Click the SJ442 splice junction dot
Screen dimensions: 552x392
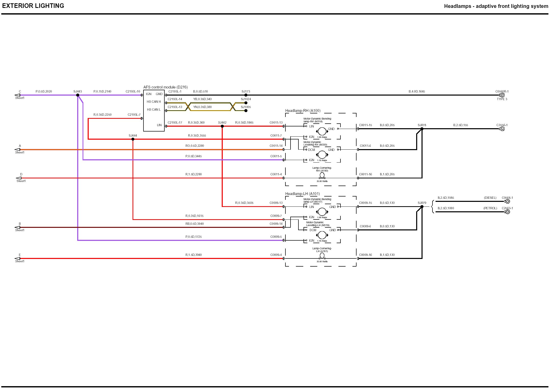click(222, 126)
